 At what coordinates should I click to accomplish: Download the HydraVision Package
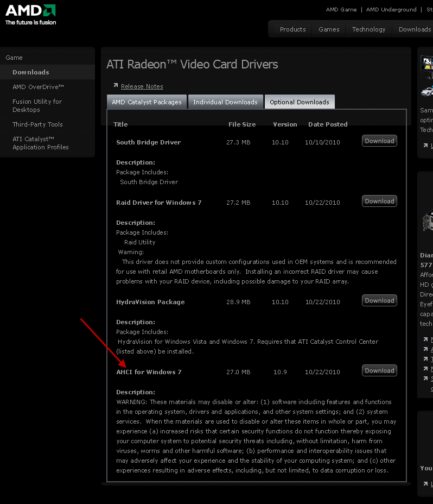pyautogui.click(x=379, y=300)
